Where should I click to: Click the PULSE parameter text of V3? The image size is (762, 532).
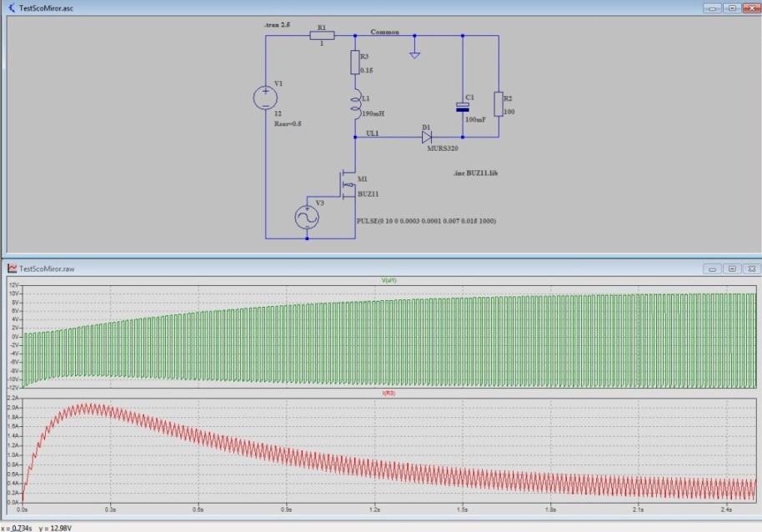coord(425,221)
